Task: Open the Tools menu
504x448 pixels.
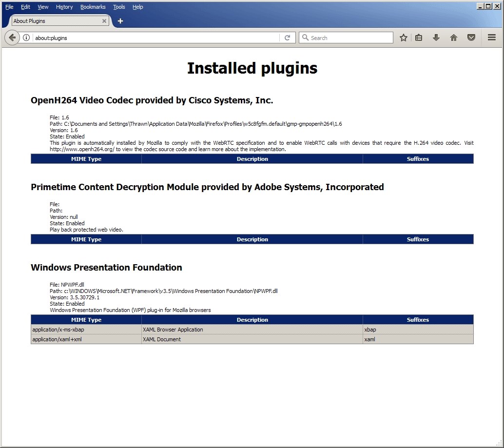Action: [x=119, y=7]
